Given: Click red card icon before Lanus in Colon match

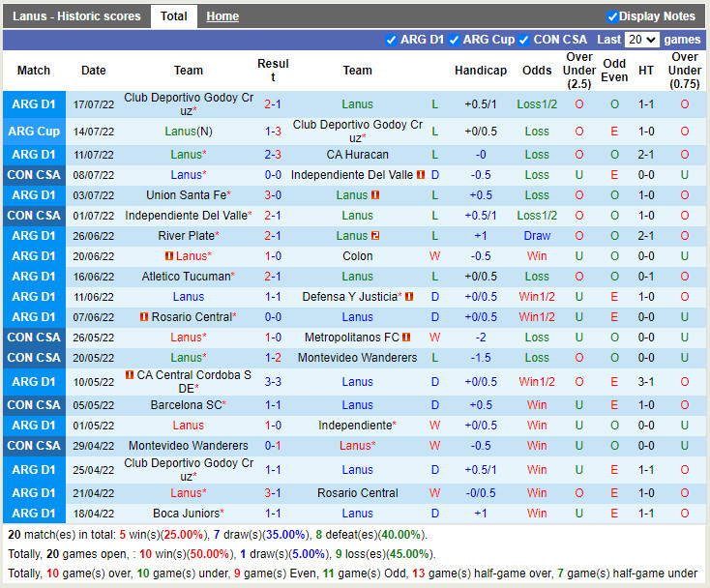Looking at the screenshot, I should tap(169, 256).
